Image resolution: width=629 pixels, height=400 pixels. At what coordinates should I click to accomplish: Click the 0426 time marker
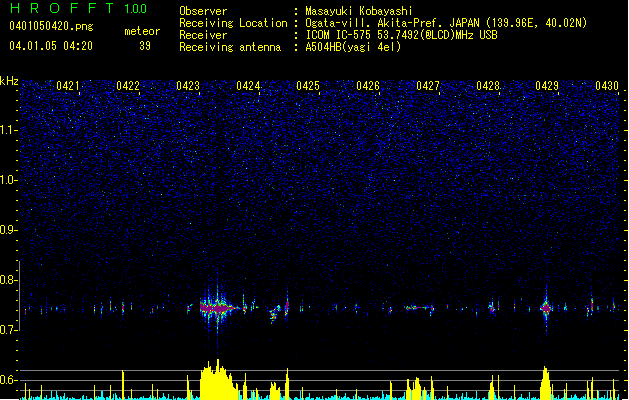[368, 86]
